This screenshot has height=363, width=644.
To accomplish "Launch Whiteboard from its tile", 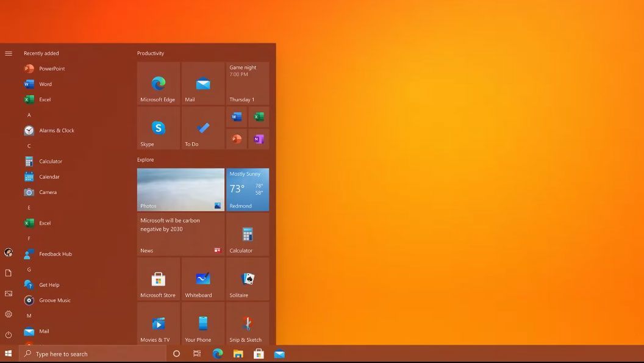I will tap(202, 279).
